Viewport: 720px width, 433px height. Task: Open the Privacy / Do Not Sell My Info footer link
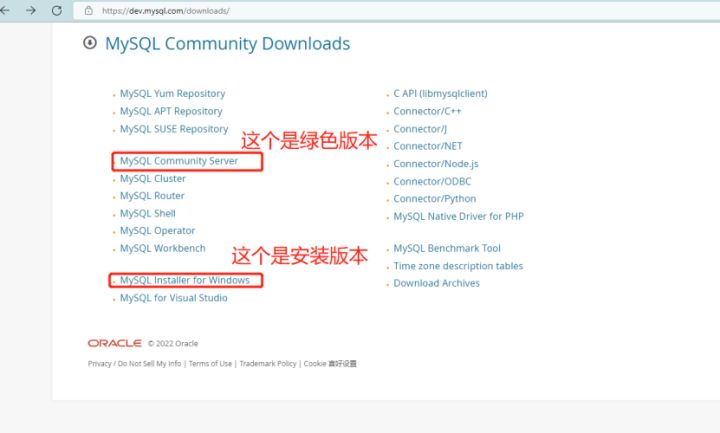135,364
